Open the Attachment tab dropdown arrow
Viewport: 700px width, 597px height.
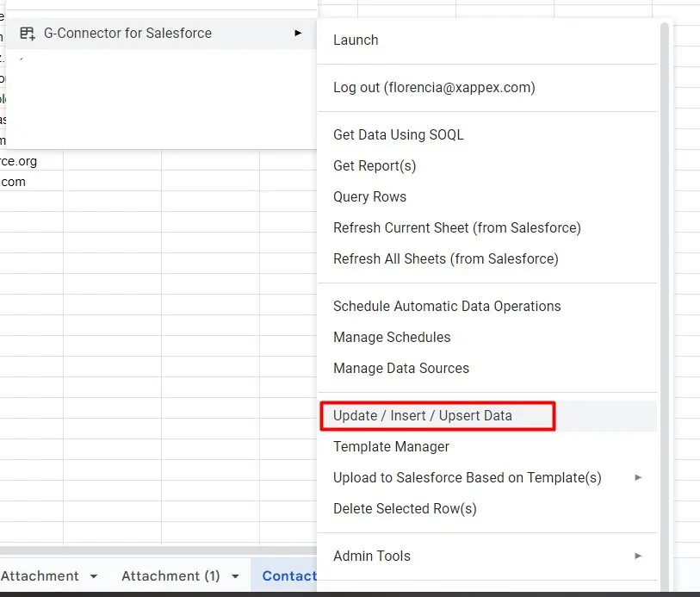click(x=94, y=576)
